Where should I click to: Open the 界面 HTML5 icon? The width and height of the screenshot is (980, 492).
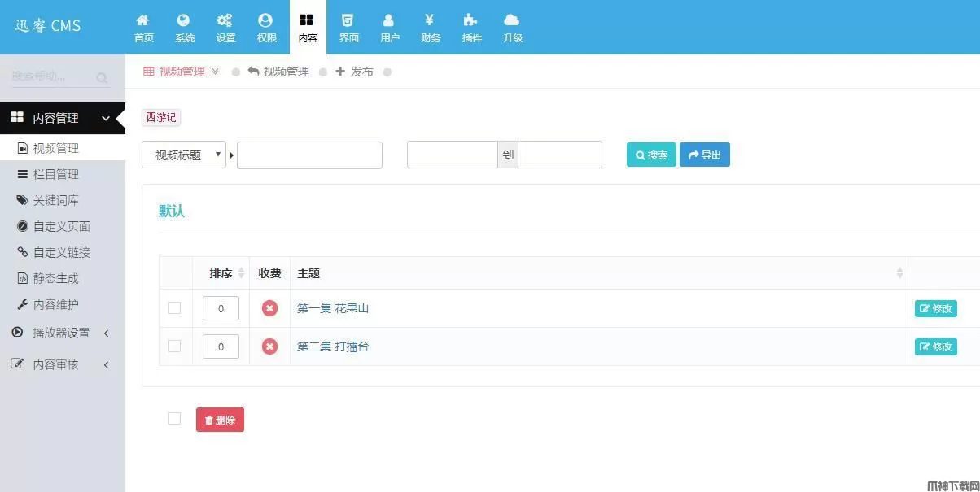pyautogui.click(x=348, y=20)
